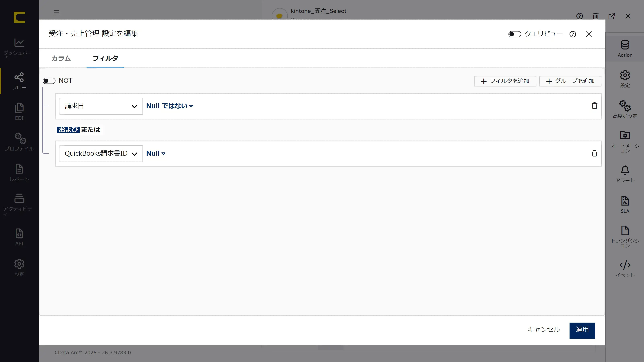Open the レポート sidebar item
This screenshot has height=362, width=644.
tap(19, 173)
